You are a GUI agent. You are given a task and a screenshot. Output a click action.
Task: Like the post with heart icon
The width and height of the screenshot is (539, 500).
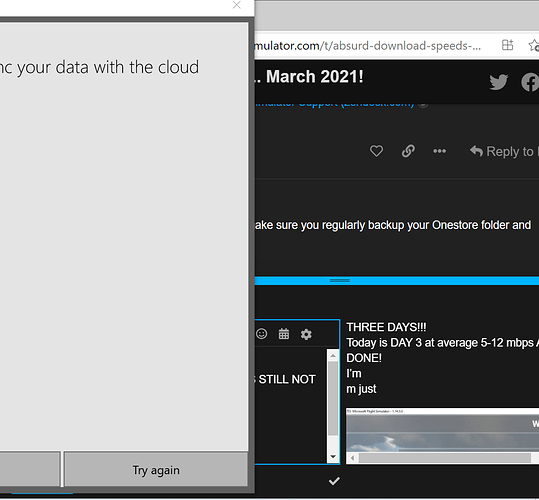point(376,151)
